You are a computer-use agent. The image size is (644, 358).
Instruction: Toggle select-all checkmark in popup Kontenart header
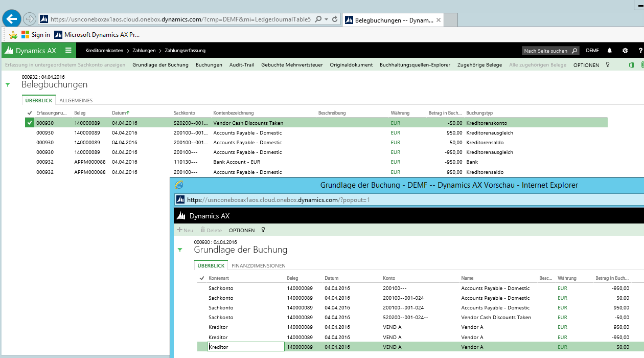coord(201,278)
